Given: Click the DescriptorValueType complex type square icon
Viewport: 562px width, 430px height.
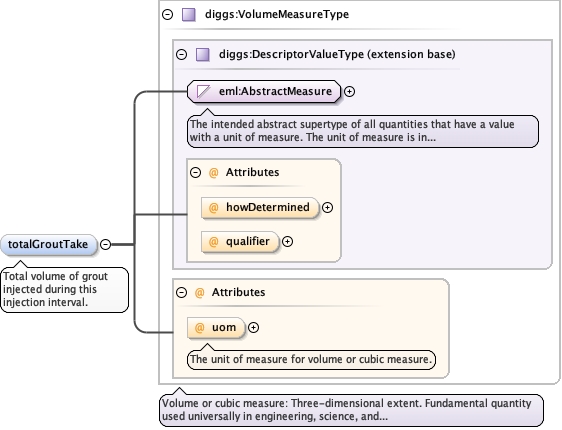Looking at the screenshot, I should coord(203,54).
